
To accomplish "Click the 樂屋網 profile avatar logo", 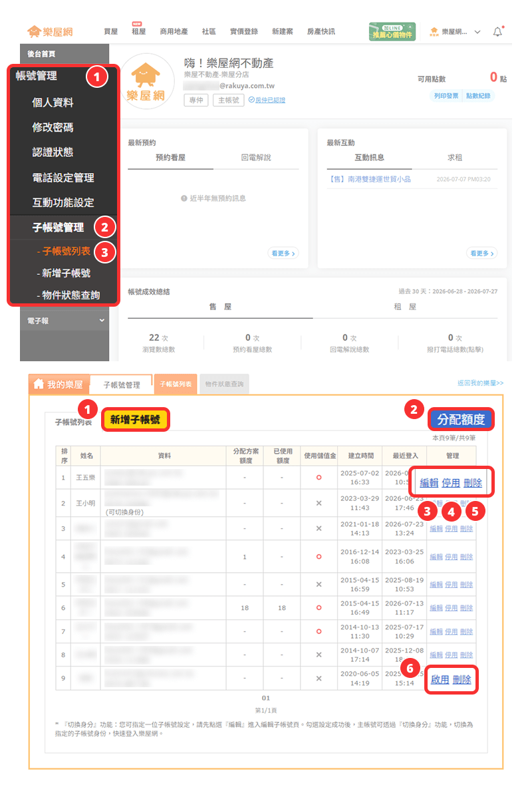I will (x=146, y=82).
